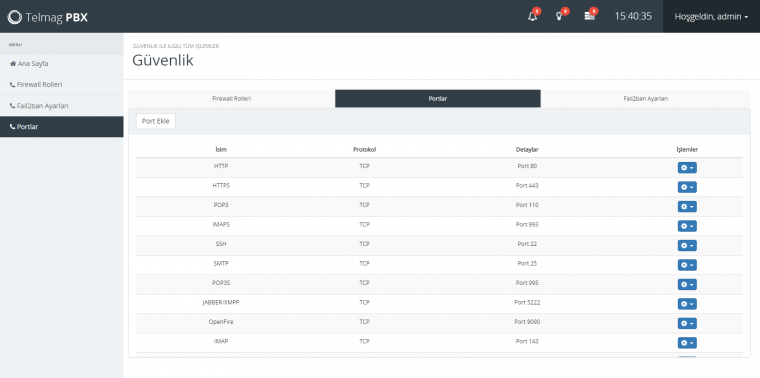Open Firewall Rolleri in the sidebar menu
The image size is (760, 378).
[62, 84]
